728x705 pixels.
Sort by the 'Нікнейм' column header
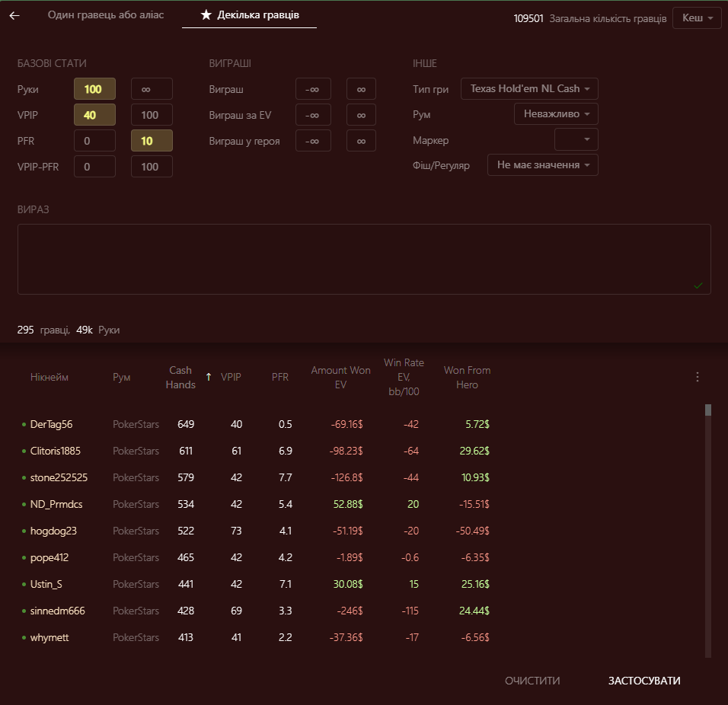point(49,377)
